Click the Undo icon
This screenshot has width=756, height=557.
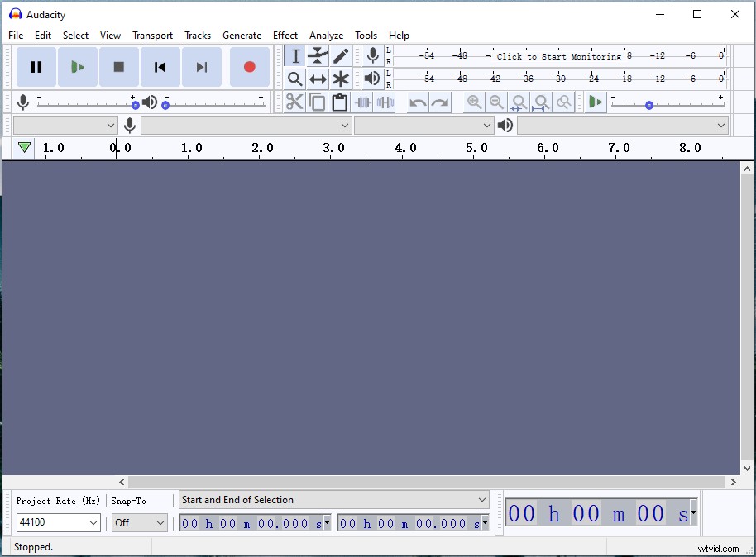[x=416, y=102]
